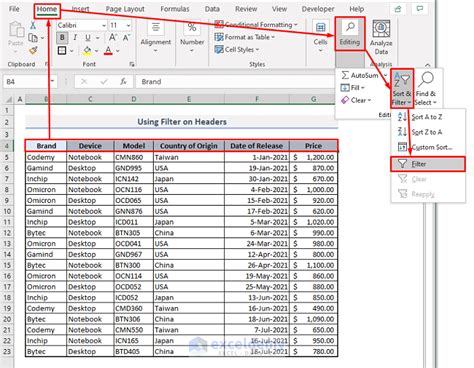Toggle Bold formatting
Screen dimensions: 474x368
[x=62, y=38]
